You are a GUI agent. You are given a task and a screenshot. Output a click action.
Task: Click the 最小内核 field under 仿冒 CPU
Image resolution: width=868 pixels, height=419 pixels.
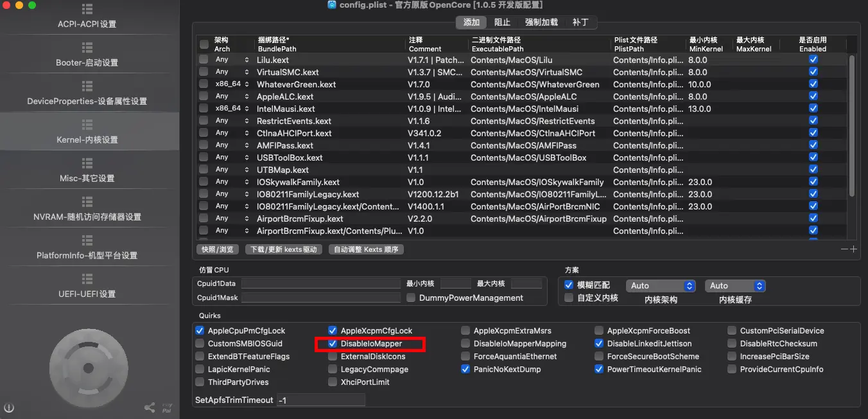pos(456,283)
